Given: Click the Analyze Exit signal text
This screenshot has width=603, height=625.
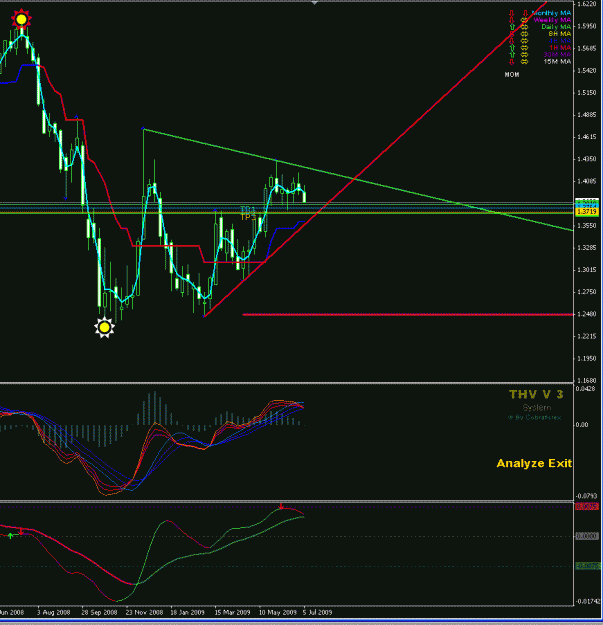Looking at the screenshot, I should [534, 463].
